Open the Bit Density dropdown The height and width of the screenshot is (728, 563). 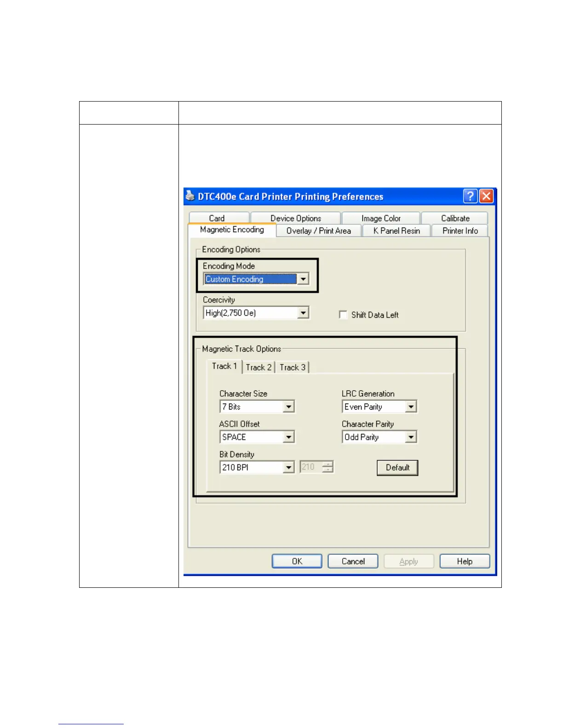click(288, 467)
